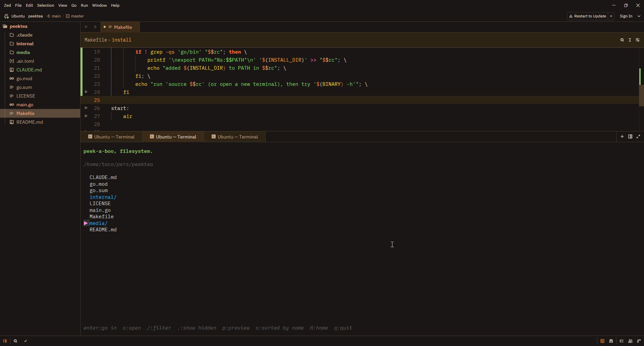Image resolution: width=644 pixels, height=346 pixels.
Task: Maximize terminal panel with zoom icon
Action: coord(638,136)
